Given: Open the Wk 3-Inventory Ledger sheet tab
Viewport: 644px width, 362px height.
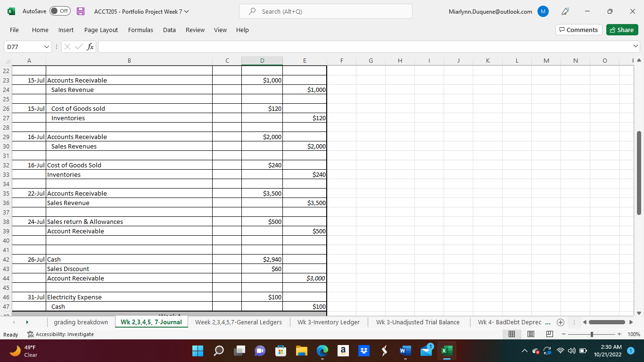Looking at the screenshot, I should click(x=329, y=322).
